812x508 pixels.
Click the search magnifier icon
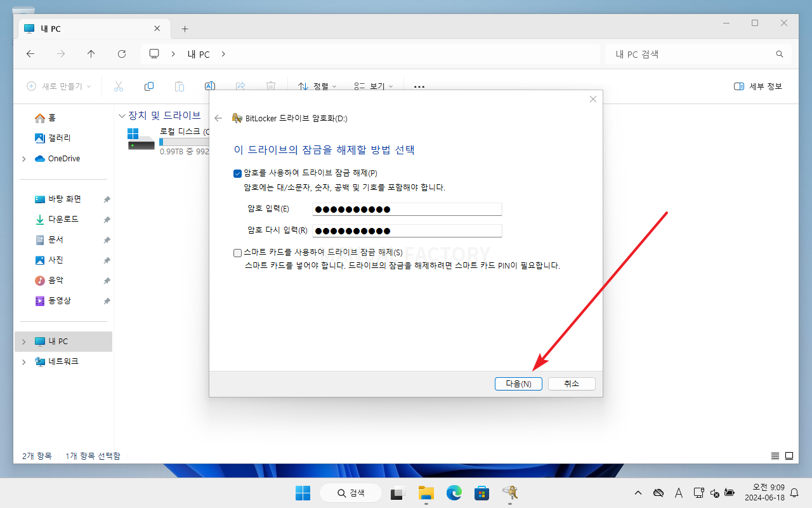point(780,54)
